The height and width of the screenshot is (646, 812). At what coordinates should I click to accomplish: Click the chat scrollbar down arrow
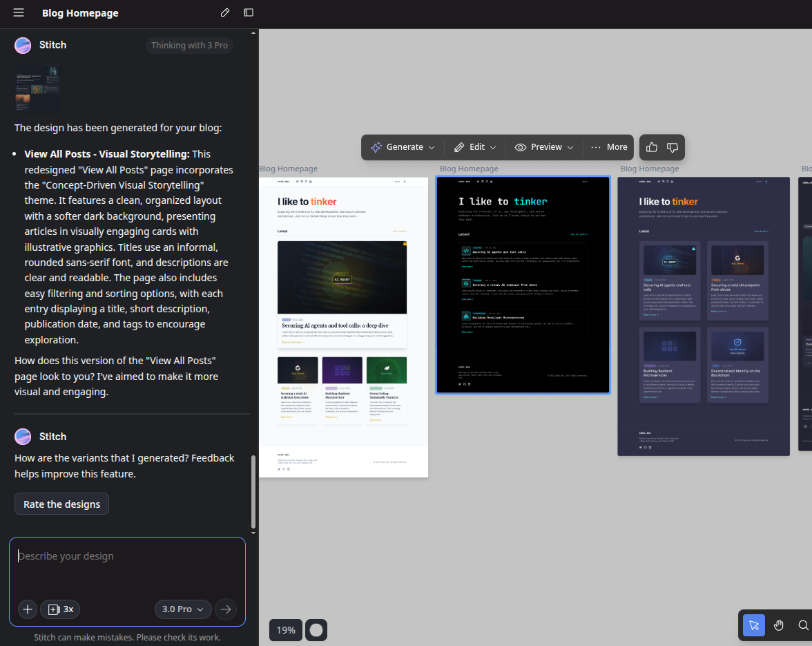pyautogui.click(x=253, y=533)
